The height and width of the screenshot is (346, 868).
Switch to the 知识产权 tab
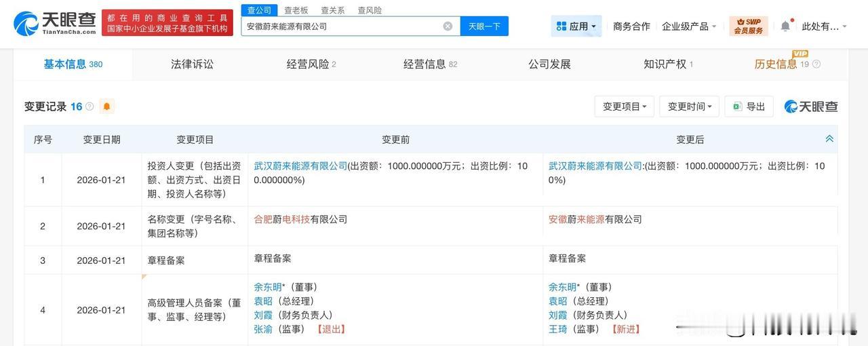668,64
